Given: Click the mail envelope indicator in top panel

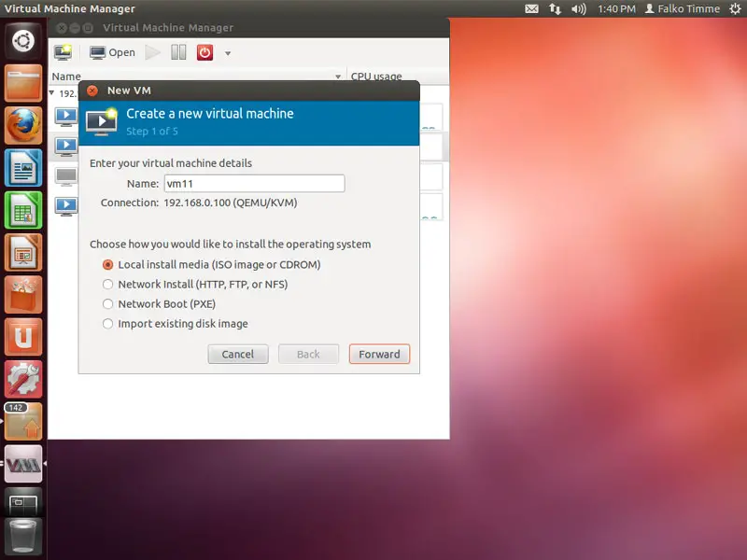Looking at the screenshot, I should tap(531, 8).
